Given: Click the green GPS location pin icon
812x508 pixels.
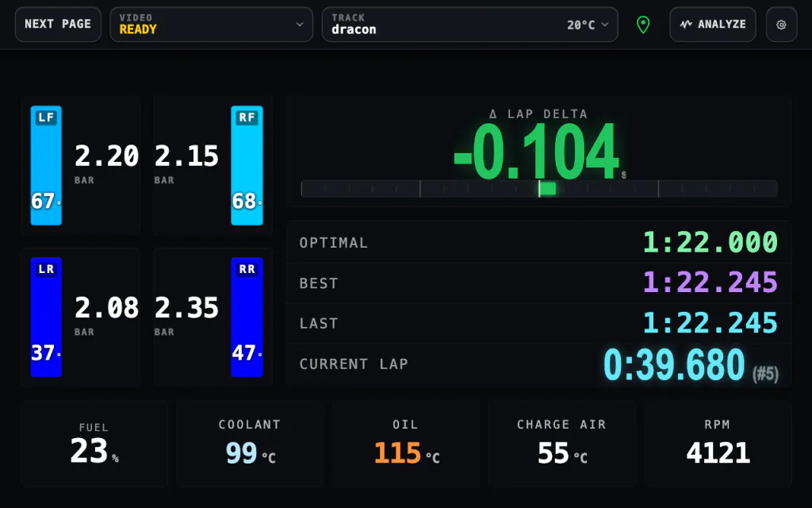Looking at the screenshot, I should (x=643, y=25).
